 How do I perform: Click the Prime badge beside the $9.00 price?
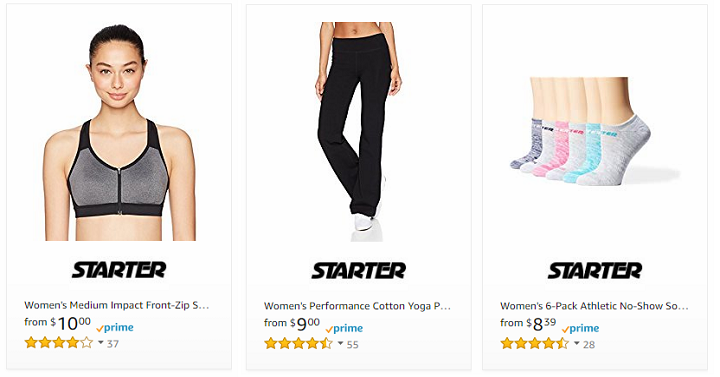tap(344, 329)
